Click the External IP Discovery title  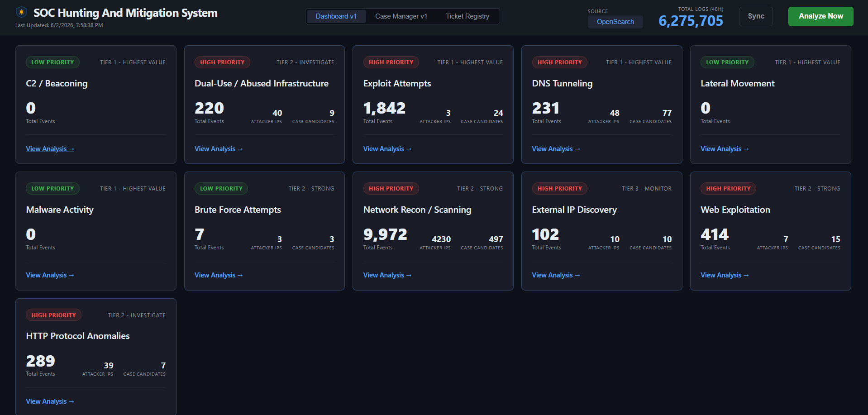[x=574, y=210]
